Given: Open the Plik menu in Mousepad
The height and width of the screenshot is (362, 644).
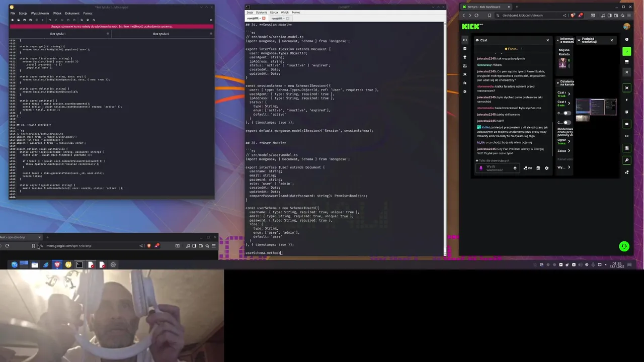Looking at the screenshot, I should pos(13,13).
